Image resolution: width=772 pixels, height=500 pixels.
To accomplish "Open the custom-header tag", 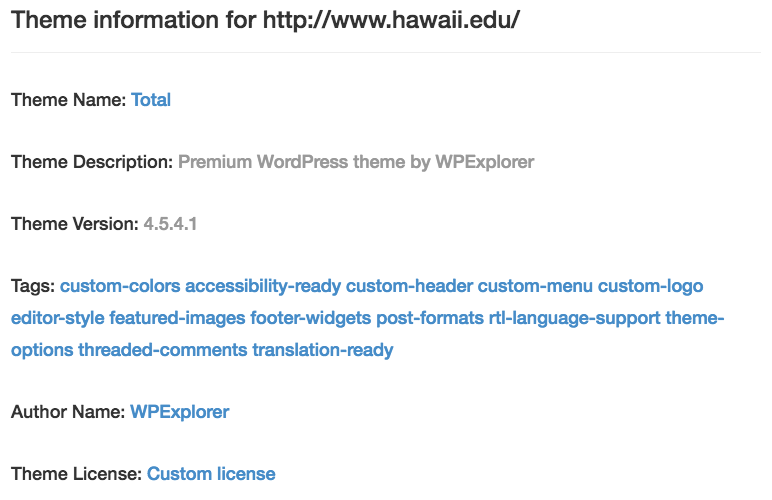I will pos(410,286).
